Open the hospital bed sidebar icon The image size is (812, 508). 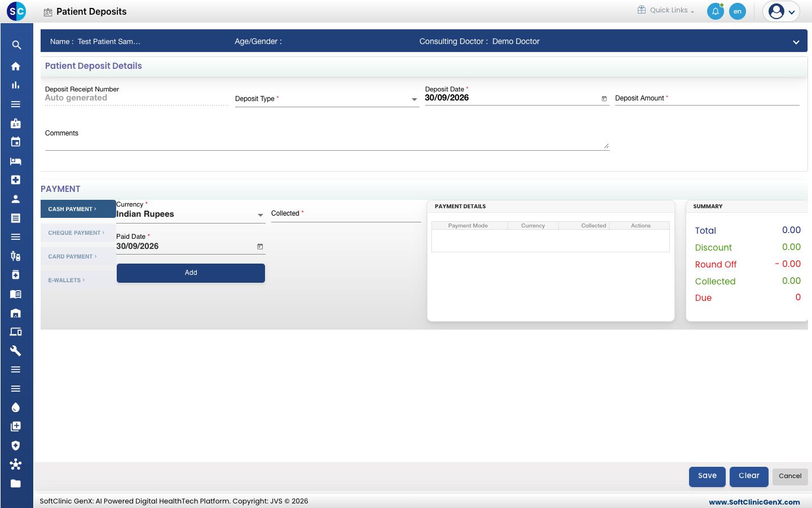[16, 161]
